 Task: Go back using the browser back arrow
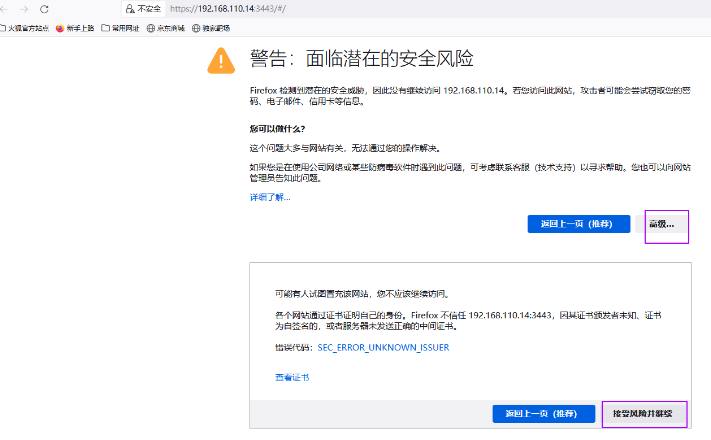point(4,9)
